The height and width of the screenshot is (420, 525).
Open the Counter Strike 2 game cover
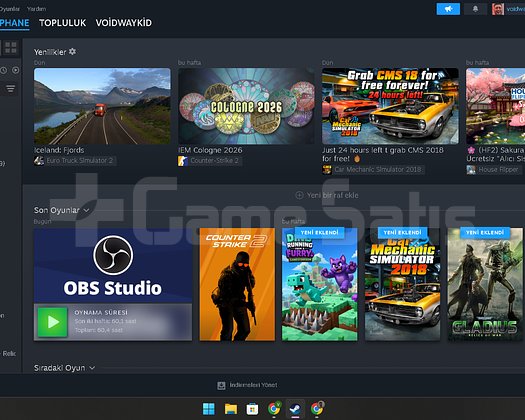237,284
